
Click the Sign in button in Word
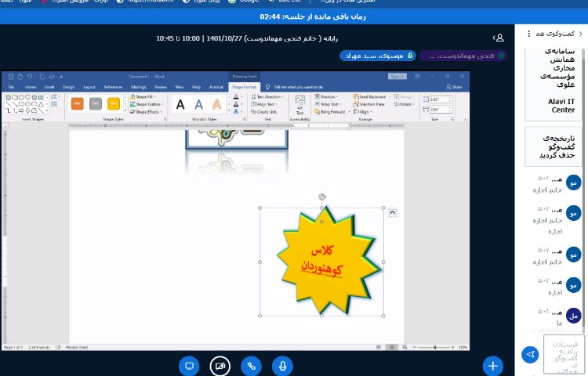tap(397, 77)
